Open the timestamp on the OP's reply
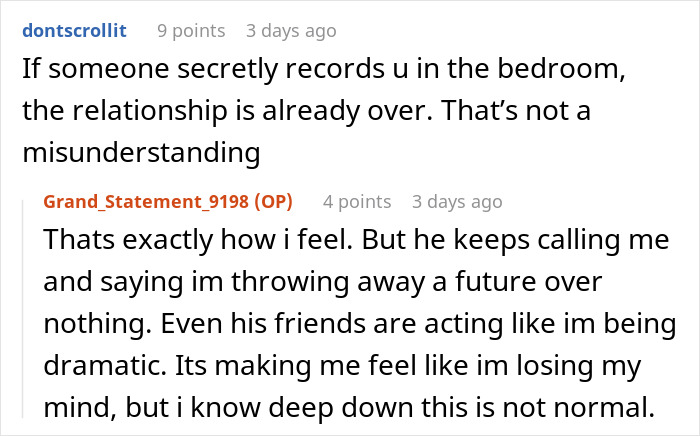700x436 pixels. (457, 202)
